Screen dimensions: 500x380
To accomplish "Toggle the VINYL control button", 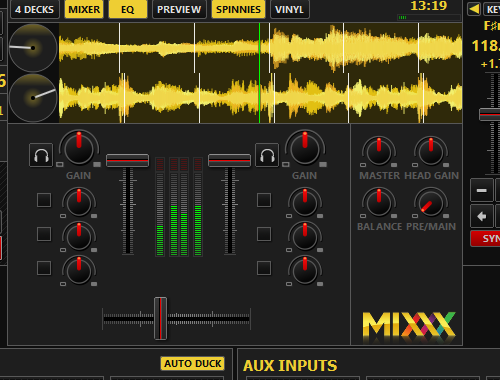I will [x=289, y=9].
